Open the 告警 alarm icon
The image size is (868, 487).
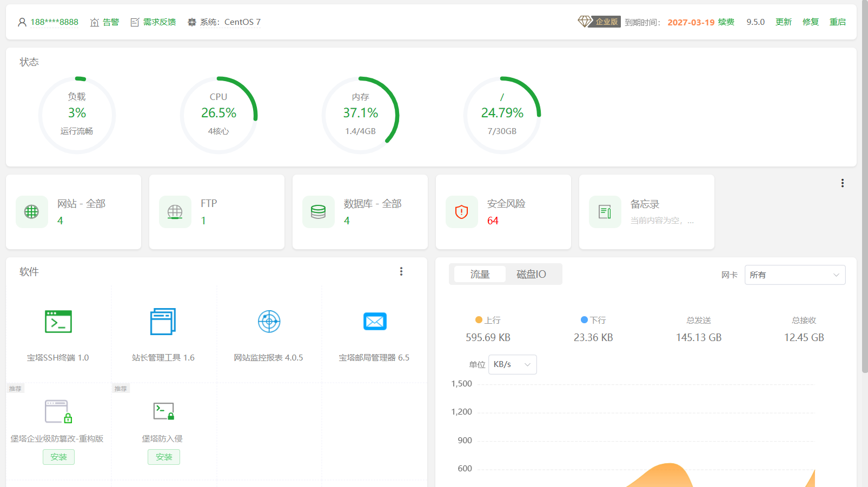click(x=95, y=22)
